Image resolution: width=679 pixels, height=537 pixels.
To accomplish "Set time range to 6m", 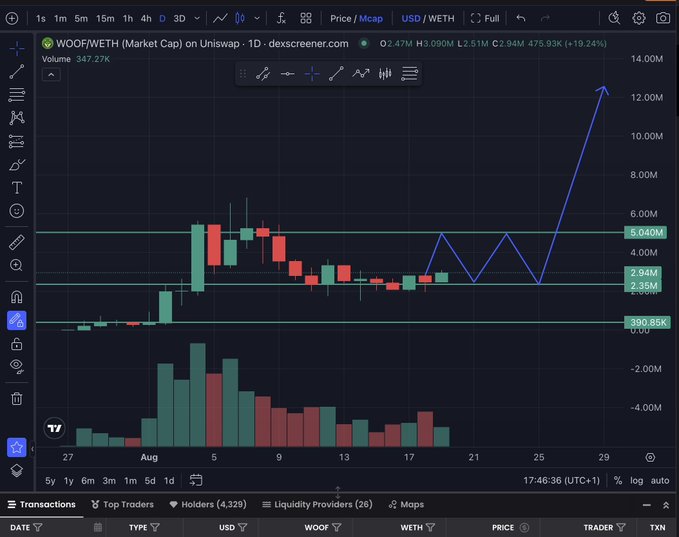I will pos(88,481).
